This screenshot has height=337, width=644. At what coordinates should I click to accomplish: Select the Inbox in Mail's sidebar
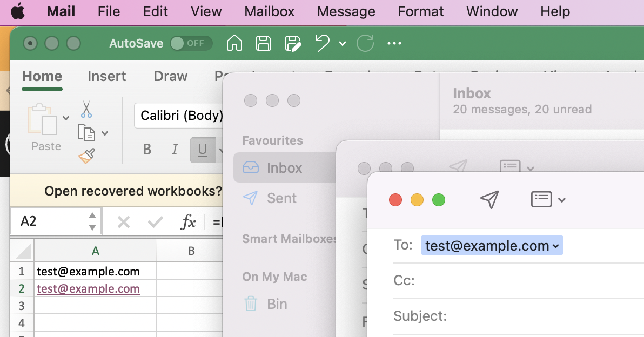coord(276,167)
